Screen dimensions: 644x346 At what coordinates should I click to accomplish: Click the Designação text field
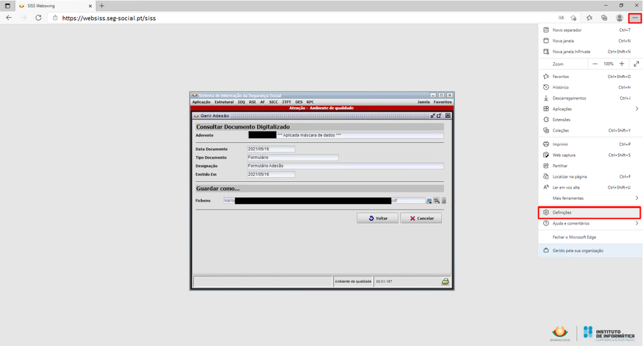click(345, 165)
